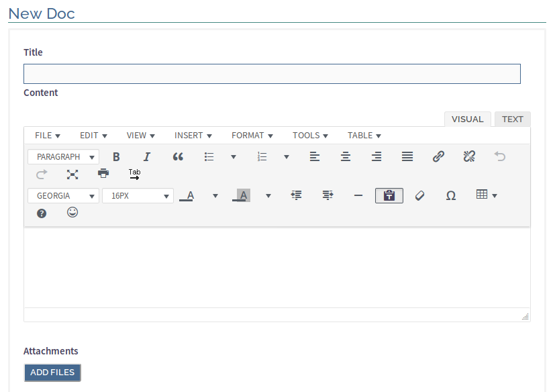Toggle bold formatting
The image size is (555, 392).
point(116,156)
